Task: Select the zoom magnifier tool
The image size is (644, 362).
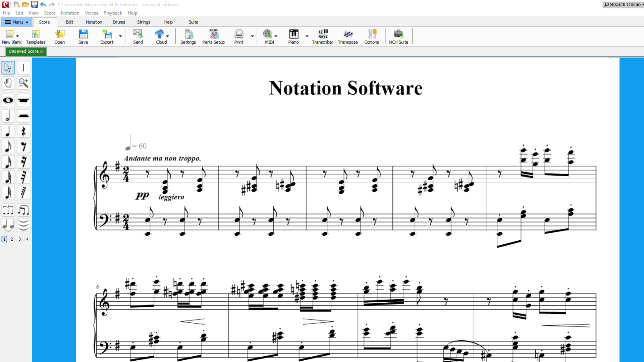Action: [23, 83]
